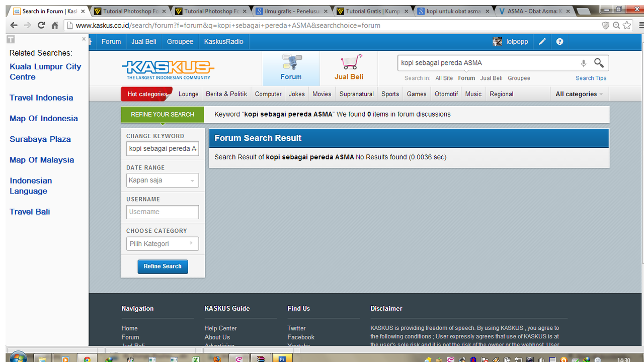Click the Refine Search button
This screenshot has width=644, height=362.
[x=163, y=266]
